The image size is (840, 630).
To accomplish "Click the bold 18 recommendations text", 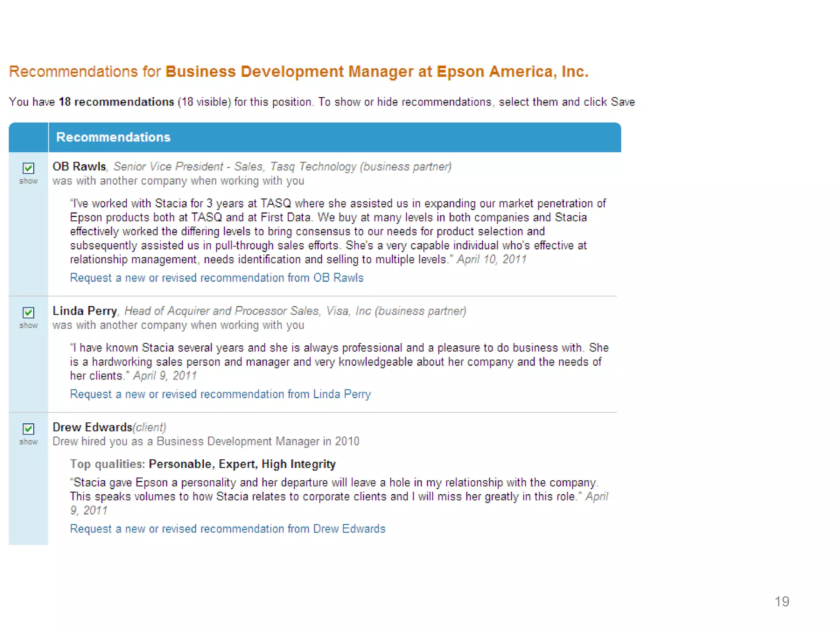I will (x=116, y=102).
